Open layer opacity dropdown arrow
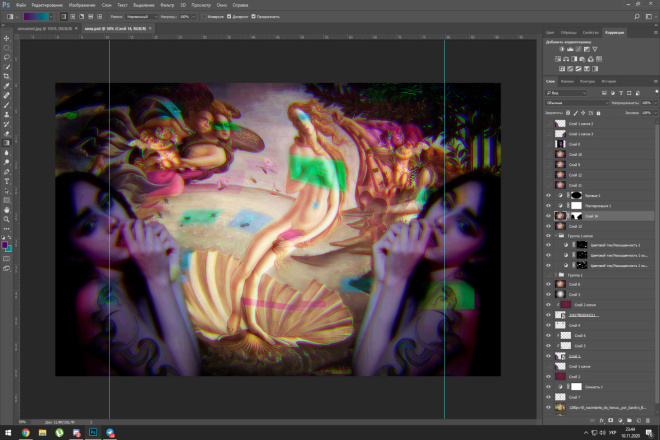Screen dimensions: 660x440 (656, 103)
